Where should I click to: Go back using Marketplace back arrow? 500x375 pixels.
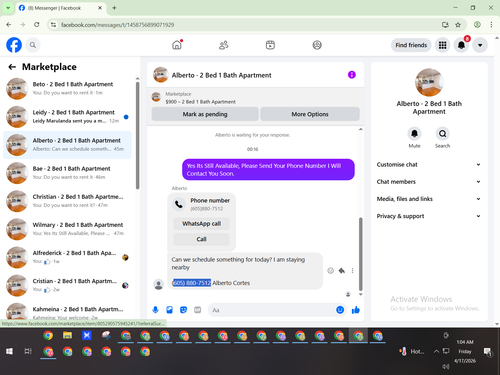[x=12, y=67]
